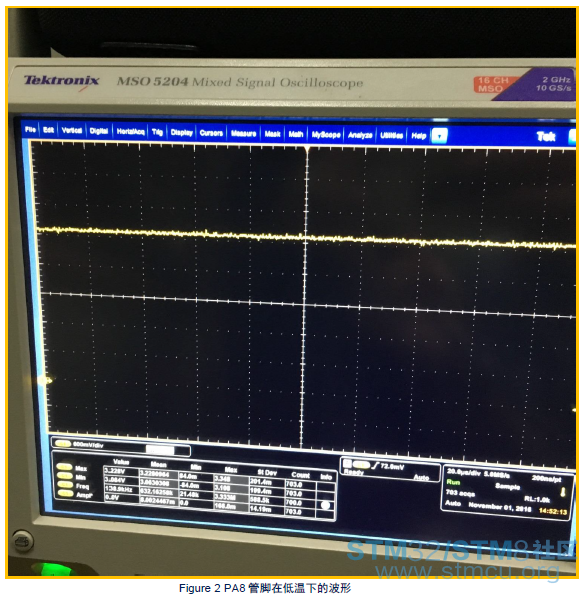This screenshot has width=584, height=596.
Task: Click the trigger channel badge next to 72.0mV
Action: pos(361,465)
